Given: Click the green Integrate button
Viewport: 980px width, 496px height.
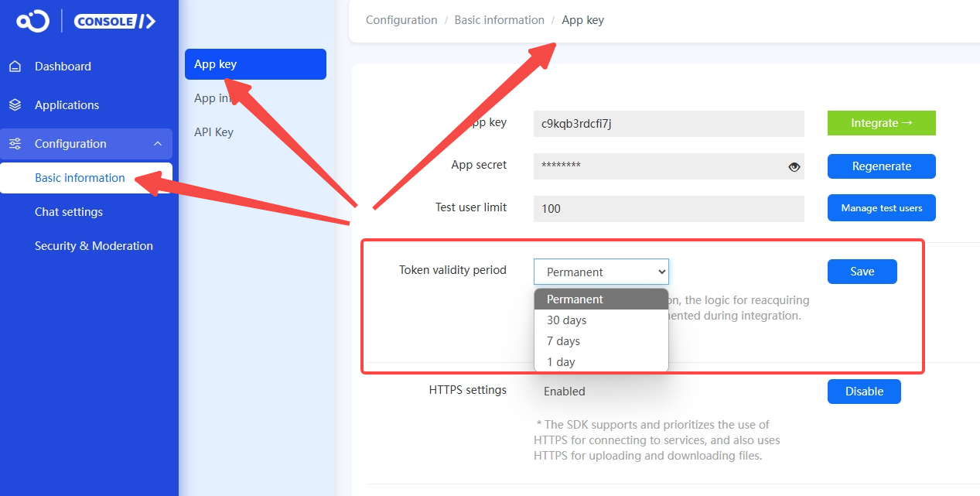Looking at the screenshot, I should coord(882,123).
